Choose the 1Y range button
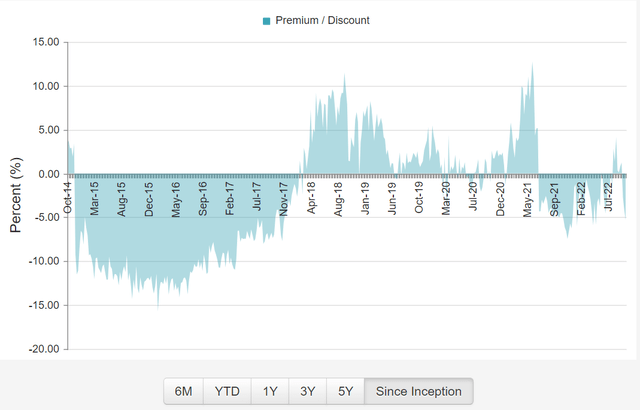The image size is (640, 410). 270,392
